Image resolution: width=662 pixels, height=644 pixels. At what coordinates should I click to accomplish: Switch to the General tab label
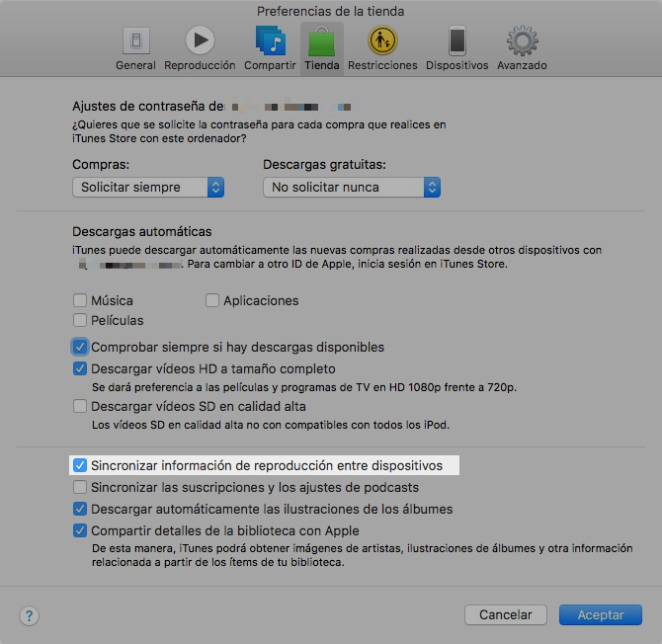tap(136, 65)
